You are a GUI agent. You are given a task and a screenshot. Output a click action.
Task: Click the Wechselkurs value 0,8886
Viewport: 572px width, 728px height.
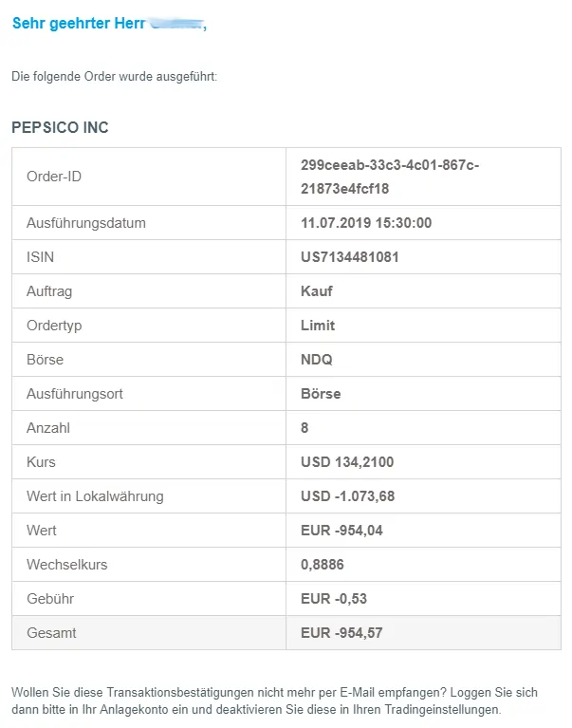tap(323, 565)
